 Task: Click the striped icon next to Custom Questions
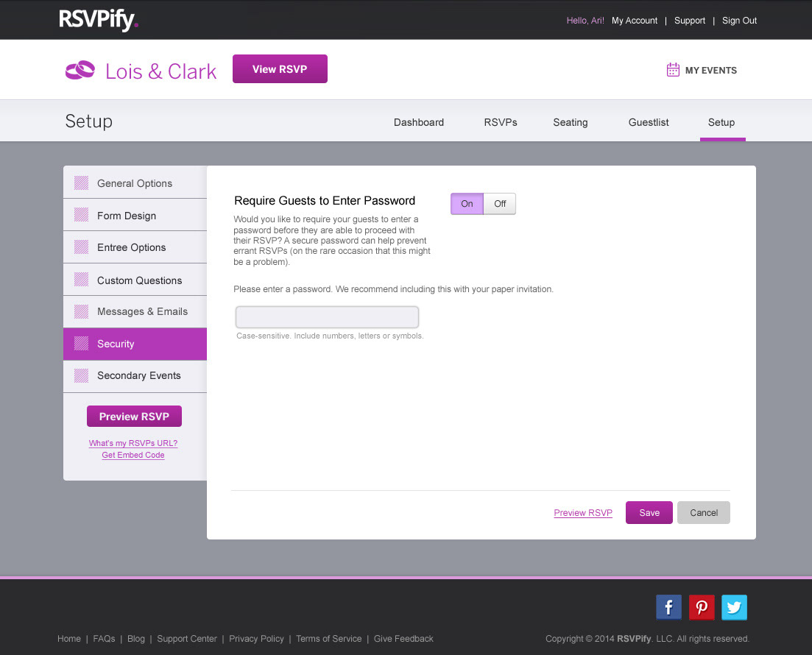81,280
